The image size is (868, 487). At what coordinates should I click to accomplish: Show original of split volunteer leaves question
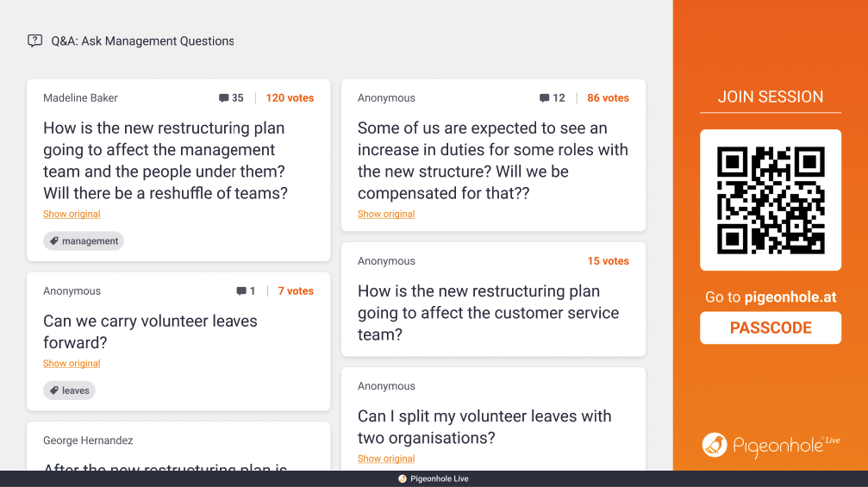coord(386,459)
